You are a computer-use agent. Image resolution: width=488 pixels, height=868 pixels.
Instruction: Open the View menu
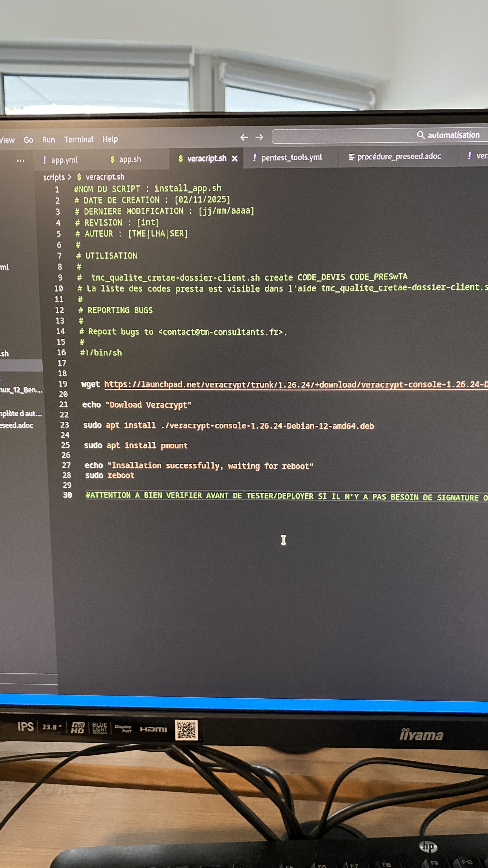click(x=7, y=140)
